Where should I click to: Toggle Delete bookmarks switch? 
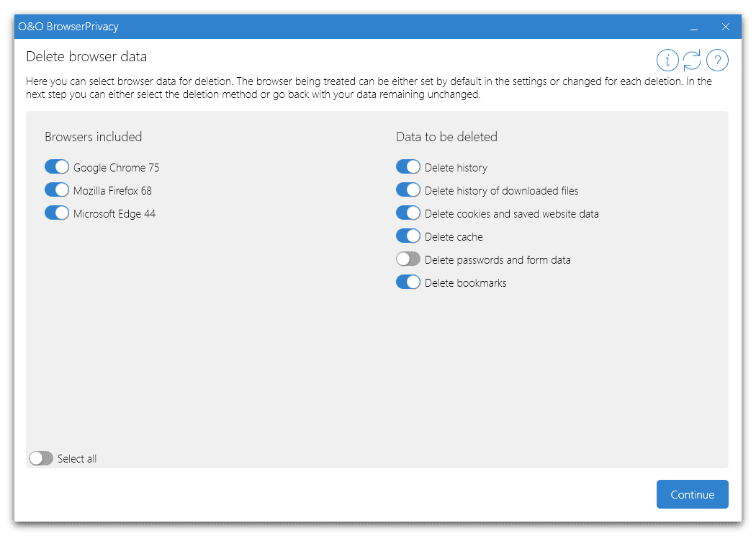click(x=408, y=282)
